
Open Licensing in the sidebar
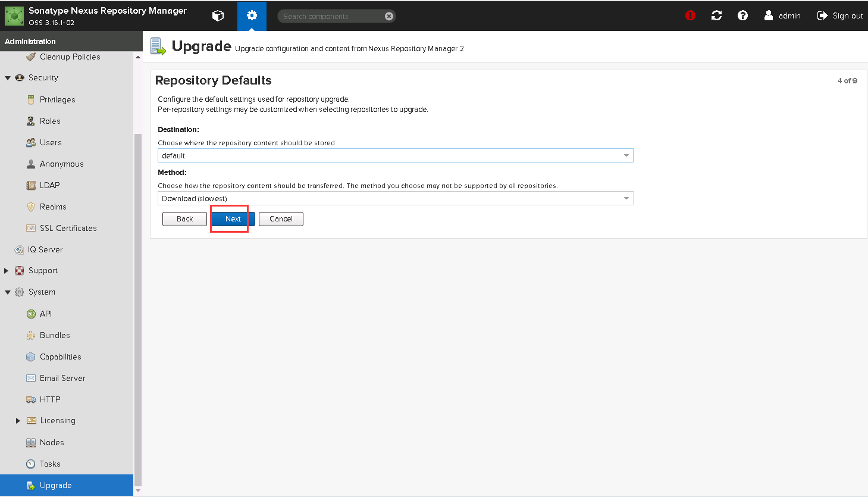pos(58,421)
